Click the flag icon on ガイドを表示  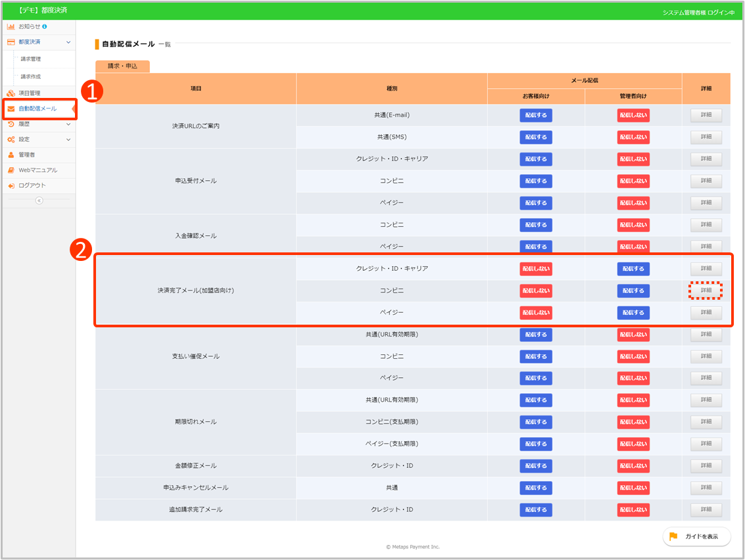tap(673, 536)
